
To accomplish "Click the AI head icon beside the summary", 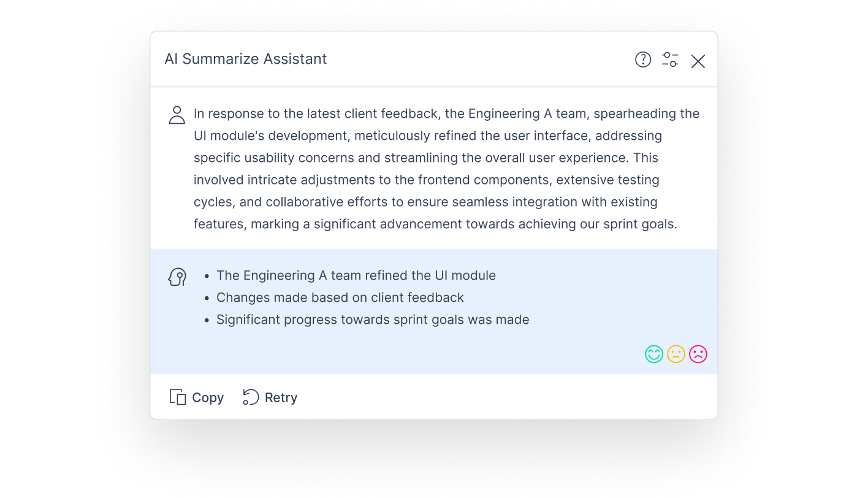I will (x=177, y=277).
